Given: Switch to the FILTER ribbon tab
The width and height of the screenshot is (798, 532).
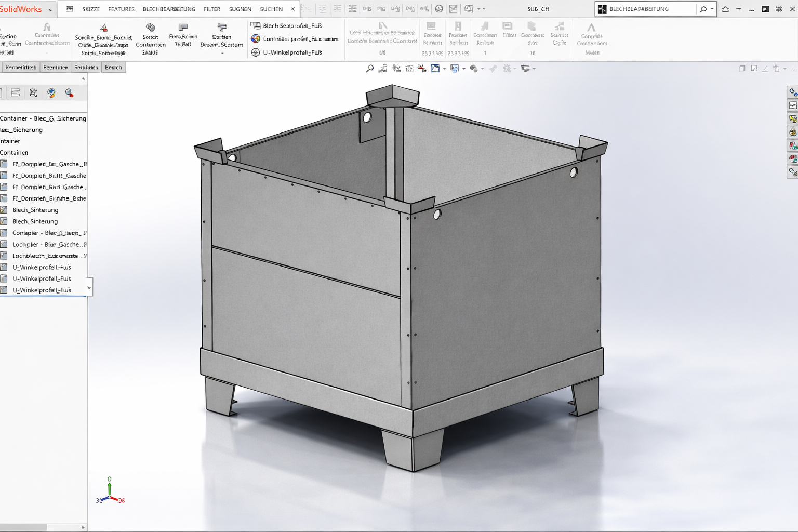Looking at the screenshot, I should (x=212, y=9).
